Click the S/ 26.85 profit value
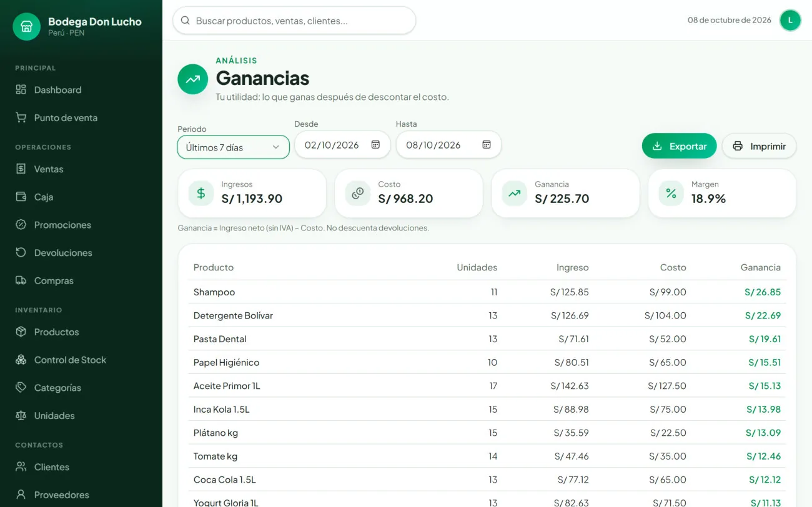The image size is (812, 507). coord(763,292)
